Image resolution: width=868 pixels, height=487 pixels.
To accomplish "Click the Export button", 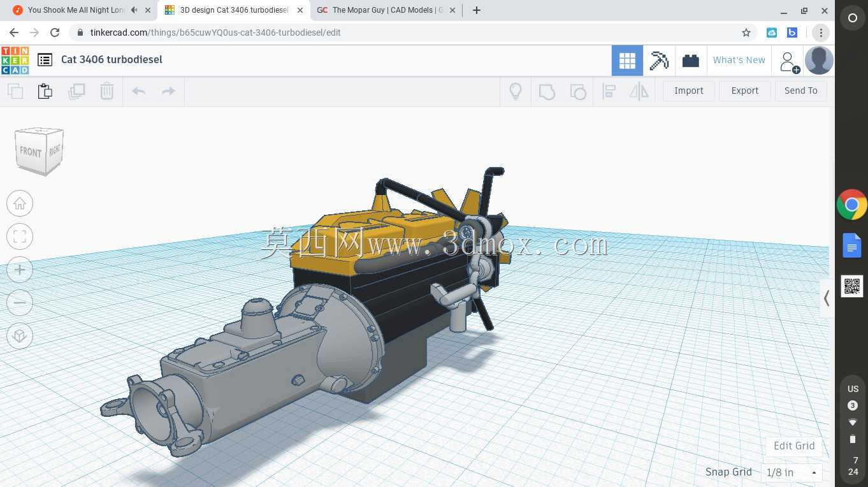I will pyautogui.click(x=745, y=91).
